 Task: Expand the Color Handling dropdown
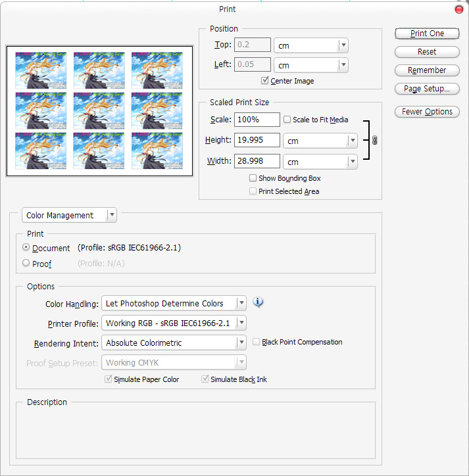174,303
